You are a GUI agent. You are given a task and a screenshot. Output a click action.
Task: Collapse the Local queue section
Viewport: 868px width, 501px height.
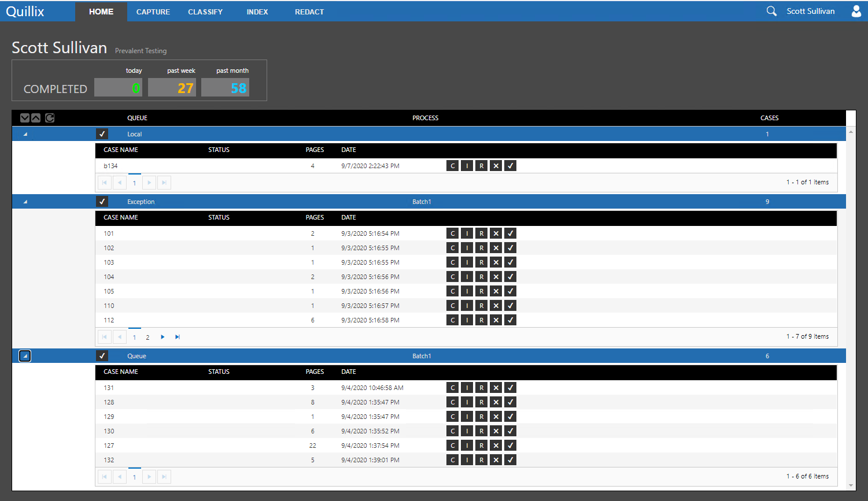[25, 134]
